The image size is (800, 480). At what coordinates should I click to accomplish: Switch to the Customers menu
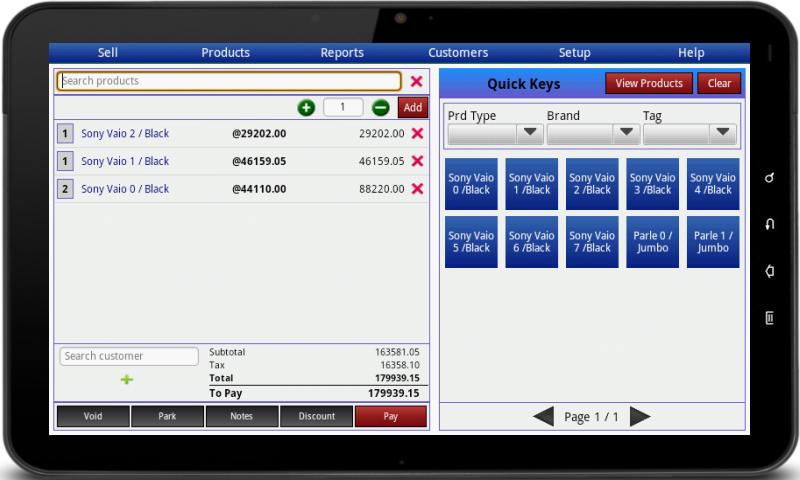tap(458, 53)
